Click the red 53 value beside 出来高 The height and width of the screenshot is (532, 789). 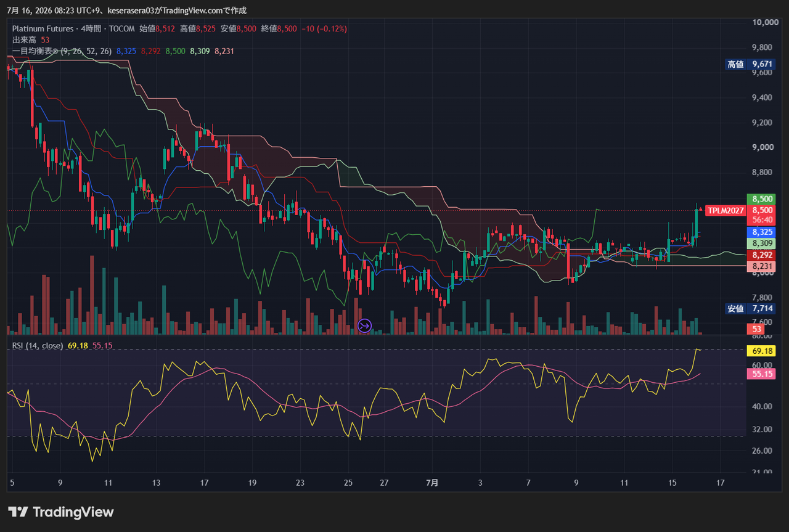click(45, 40)
